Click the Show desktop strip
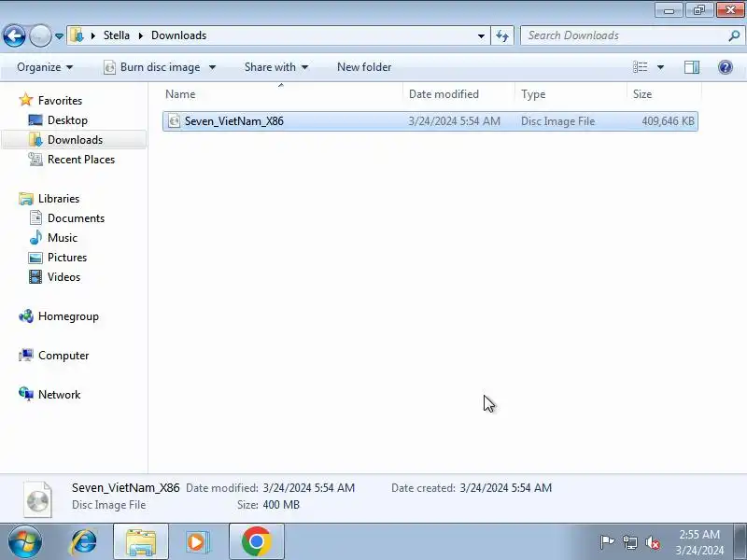The image size is (747, 560). click(x=740, y=541)
